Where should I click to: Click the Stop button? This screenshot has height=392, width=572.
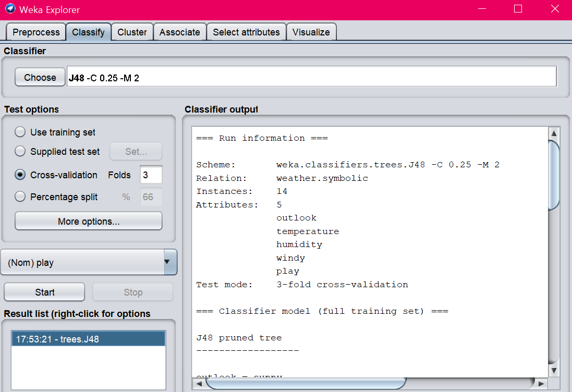133,292
